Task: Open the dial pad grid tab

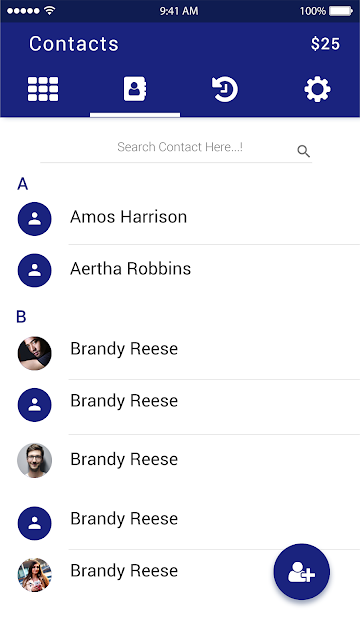Action: tap(43, 89)
